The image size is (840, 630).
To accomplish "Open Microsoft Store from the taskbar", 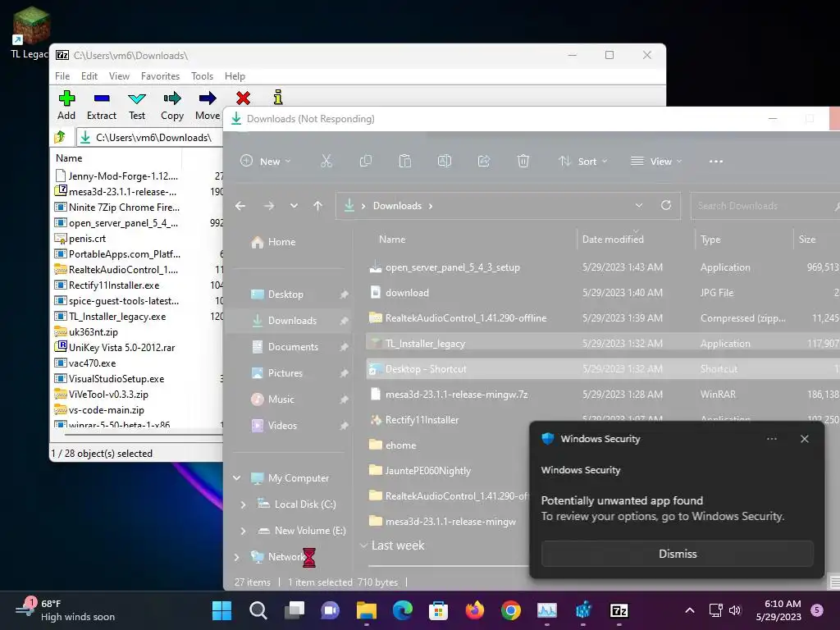I will point(438,610).
